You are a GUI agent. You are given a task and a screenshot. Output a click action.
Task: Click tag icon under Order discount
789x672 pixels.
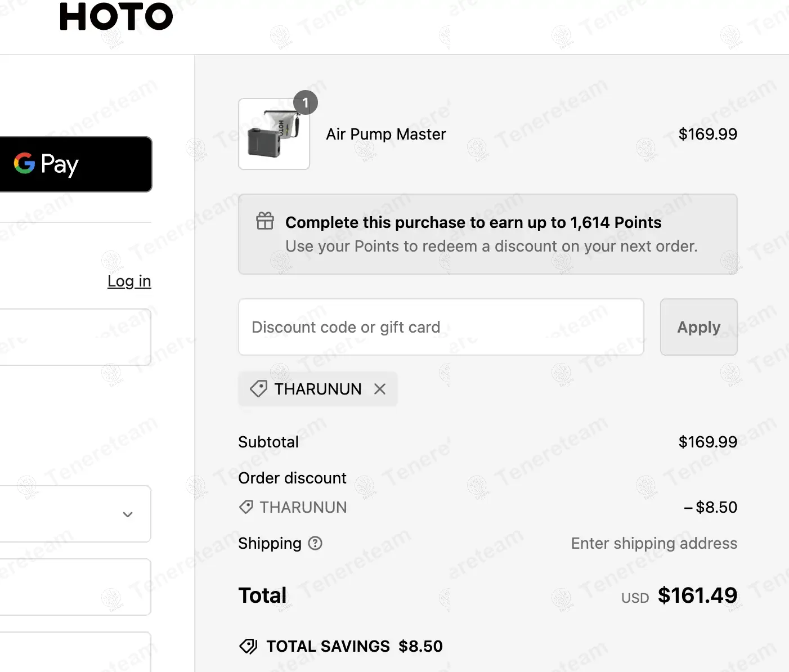coord(246,507)
